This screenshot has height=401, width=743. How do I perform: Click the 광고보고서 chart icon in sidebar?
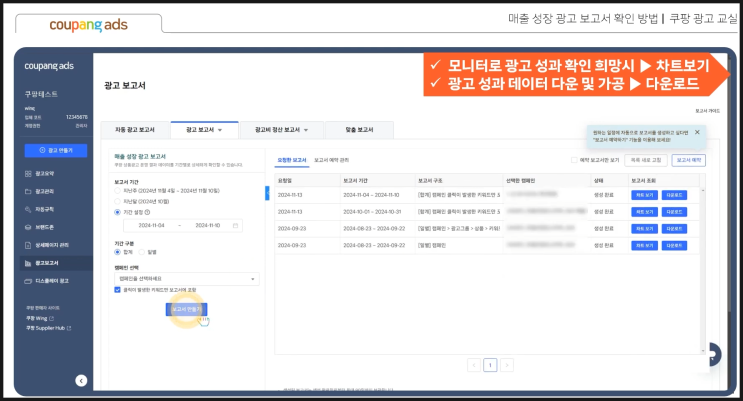pyautogui.click(x=28, y=263)
